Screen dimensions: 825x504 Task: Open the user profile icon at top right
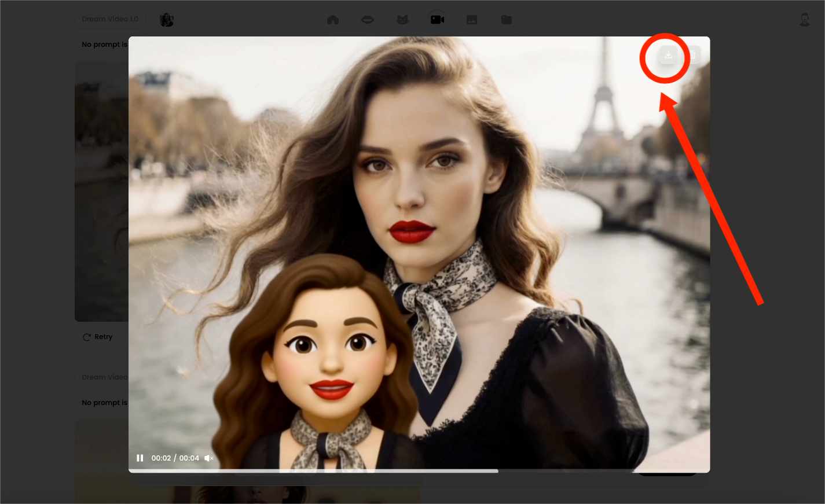point(804,20)
